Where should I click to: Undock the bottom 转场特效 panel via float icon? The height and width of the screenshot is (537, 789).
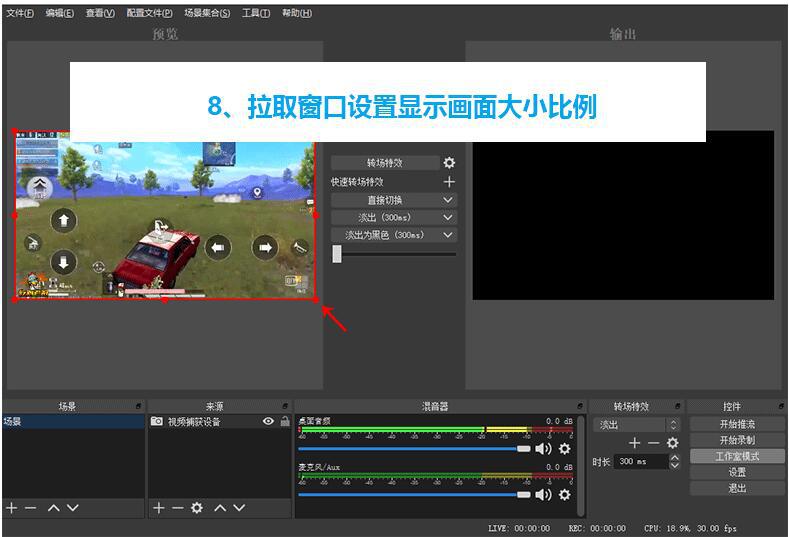click(x=678, y=406)
